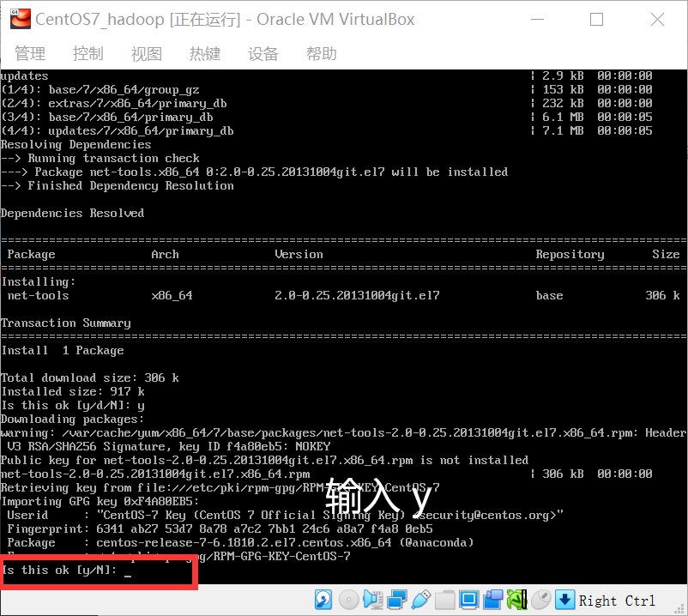Screen dimensions: 688x616
Task: Click the Right Ctrl host key label
Action: [x=617, y=601]
